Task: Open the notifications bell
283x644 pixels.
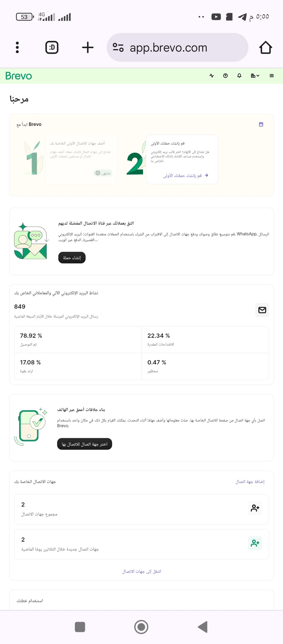Action: click(239, 76)
